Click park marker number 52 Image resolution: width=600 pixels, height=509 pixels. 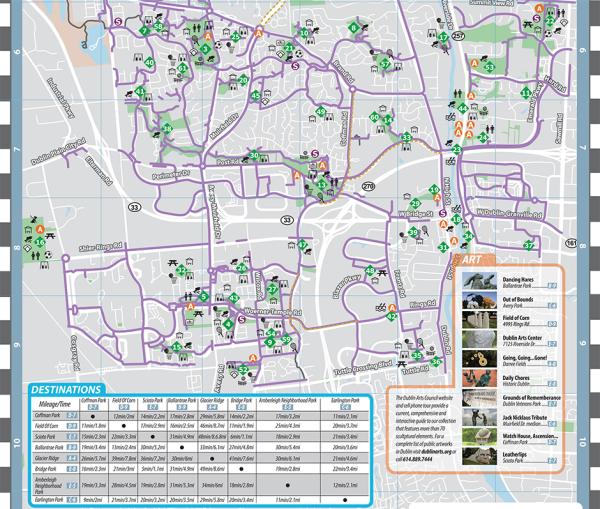(x=243, y=370)
